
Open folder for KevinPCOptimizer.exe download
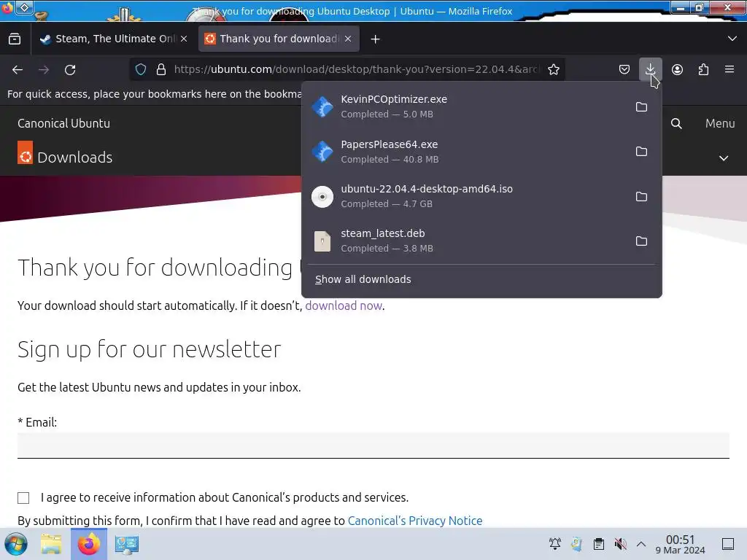pyautogui.click(x=641, y=106)
